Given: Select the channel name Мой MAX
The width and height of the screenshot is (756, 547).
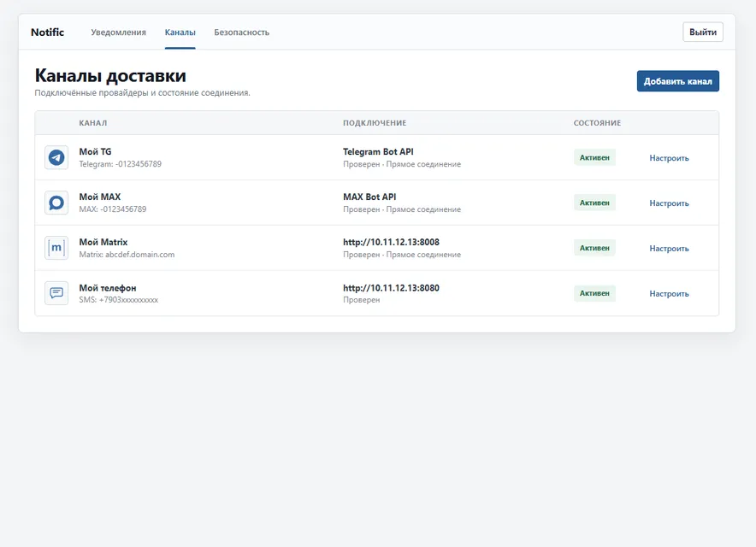Looking at the screenshot, I should coord(100,197).
